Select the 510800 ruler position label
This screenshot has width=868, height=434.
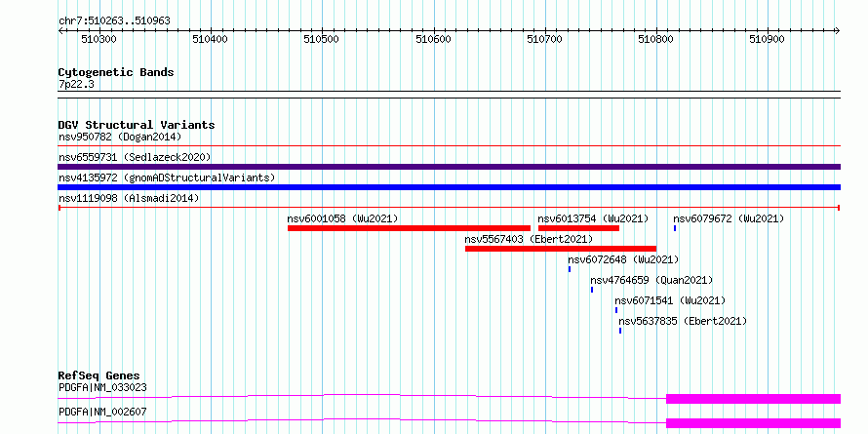[656, 39]
